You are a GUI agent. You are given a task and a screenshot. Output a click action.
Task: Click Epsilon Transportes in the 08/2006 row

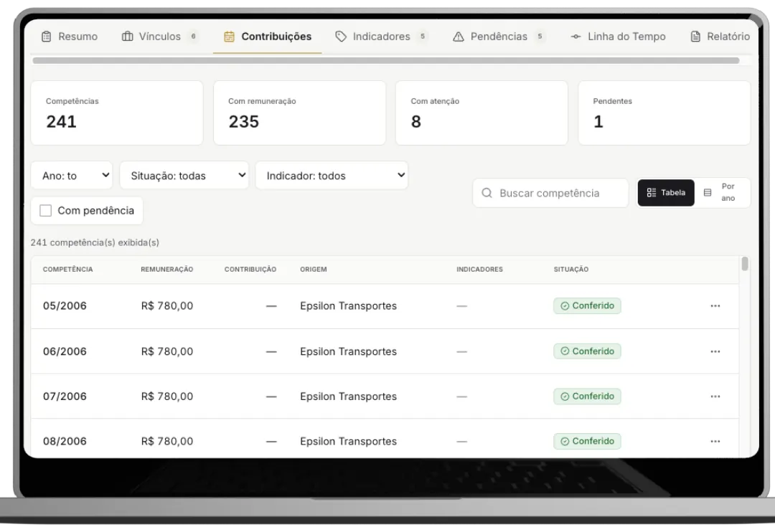pyautogui.click(x=349, y=442)
